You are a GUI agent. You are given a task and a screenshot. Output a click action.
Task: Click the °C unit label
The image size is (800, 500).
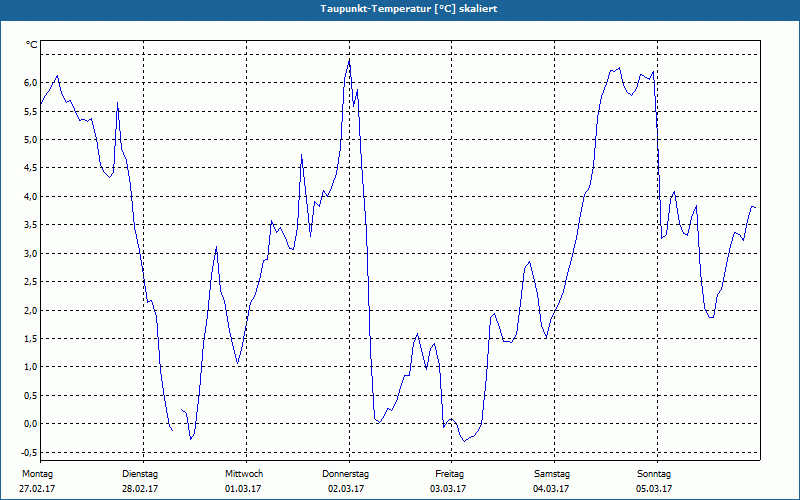click(x=31, y=45)
